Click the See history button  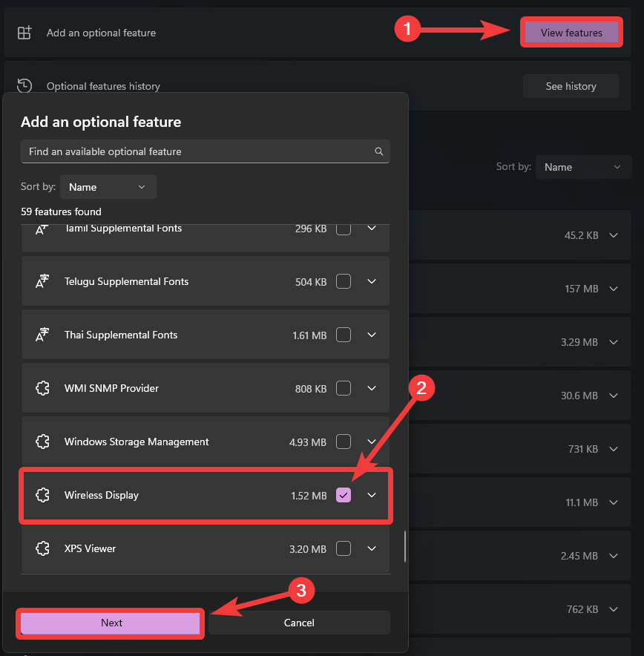pyautogui.click(x=571, y=86)
